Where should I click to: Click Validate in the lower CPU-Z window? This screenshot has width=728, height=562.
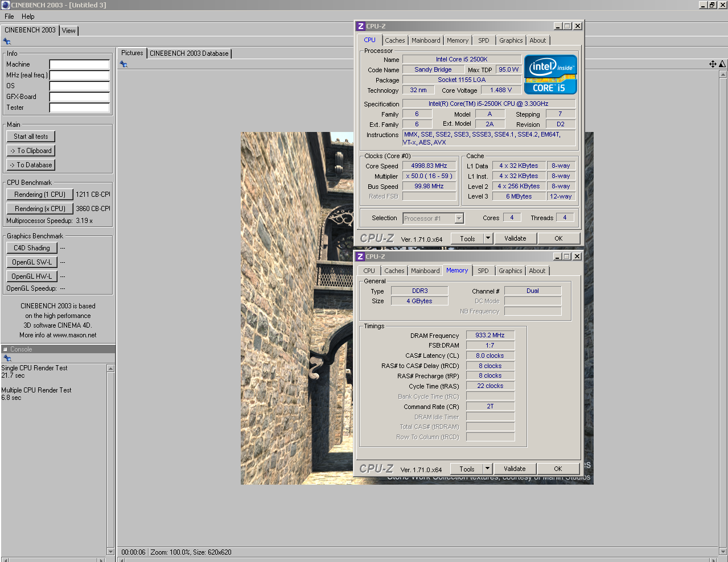point(515,469)
